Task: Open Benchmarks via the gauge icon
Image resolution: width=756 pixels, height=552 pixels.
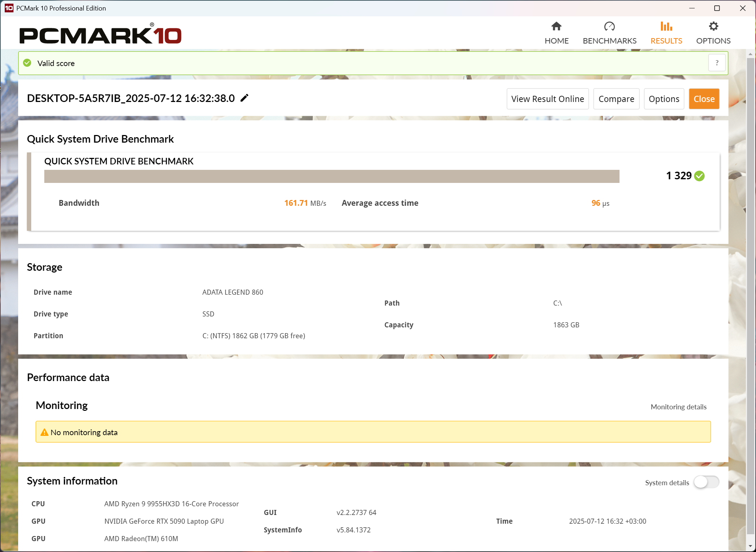Action: tap(609, 26)
